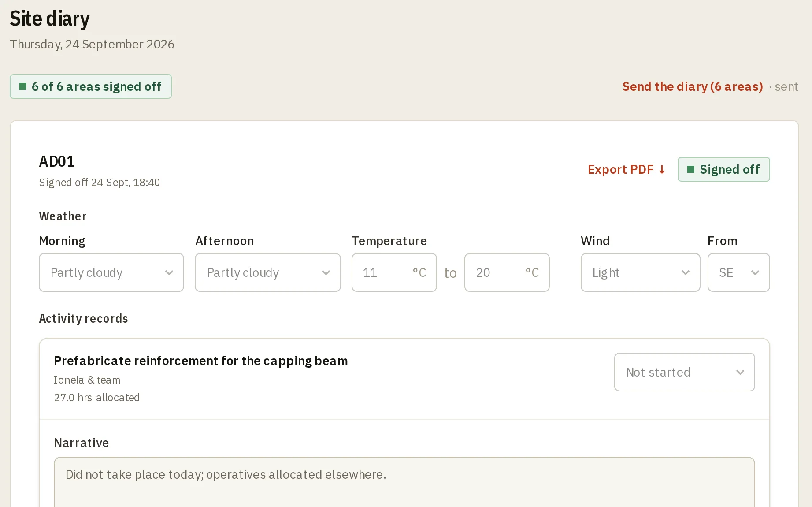Change the Not started status dropdown
This screenshot has width=812, height=507.
685,372
